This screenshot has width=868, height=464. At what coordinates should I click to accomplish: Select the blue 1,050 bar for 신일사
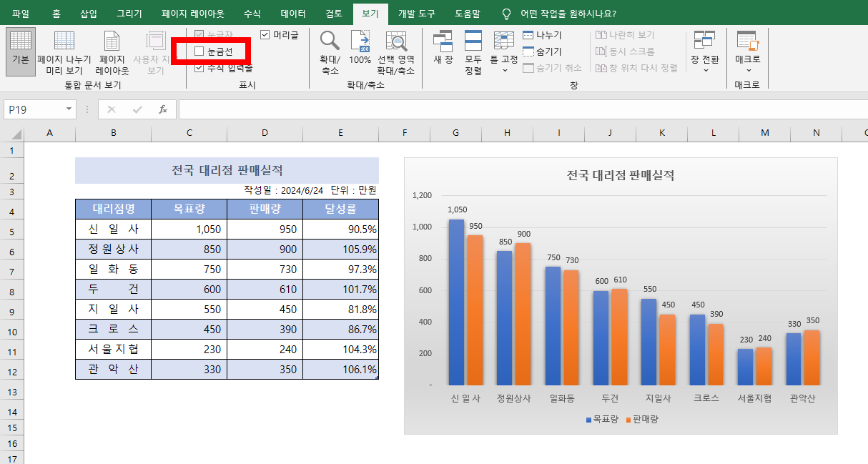coord(456,302)
